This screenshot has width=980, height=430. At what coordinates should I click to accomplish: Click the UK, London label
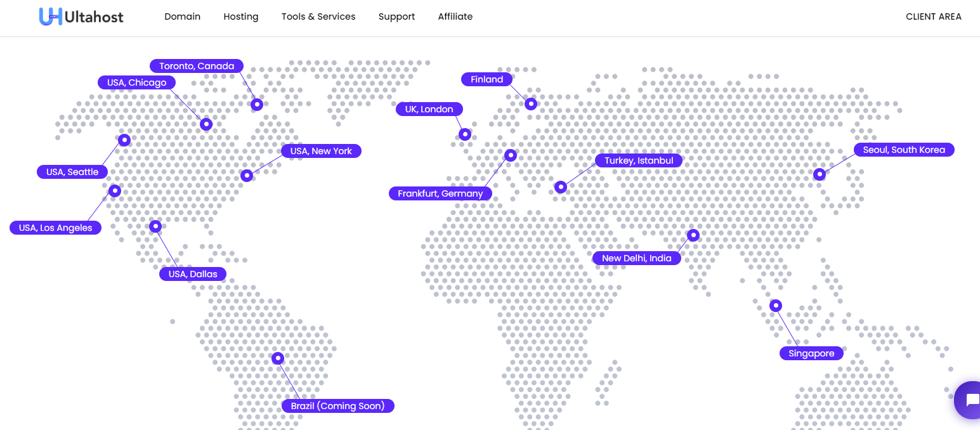tap(429, 109)
